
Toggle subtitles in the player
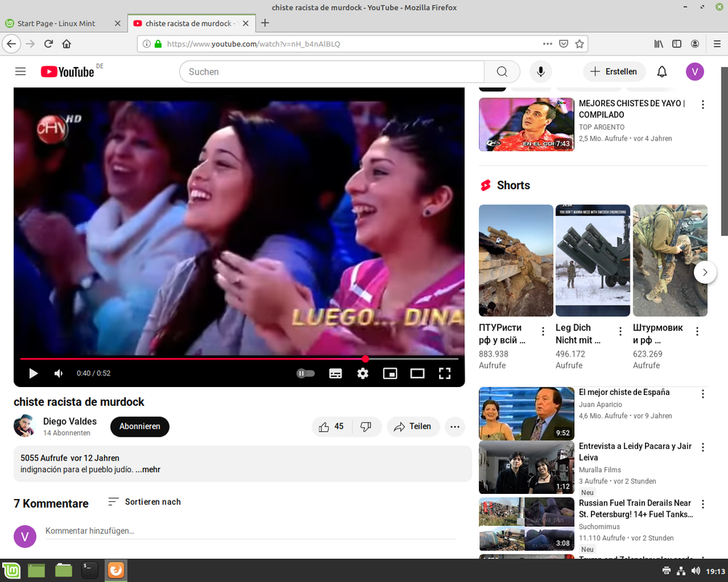pos(335,373)
